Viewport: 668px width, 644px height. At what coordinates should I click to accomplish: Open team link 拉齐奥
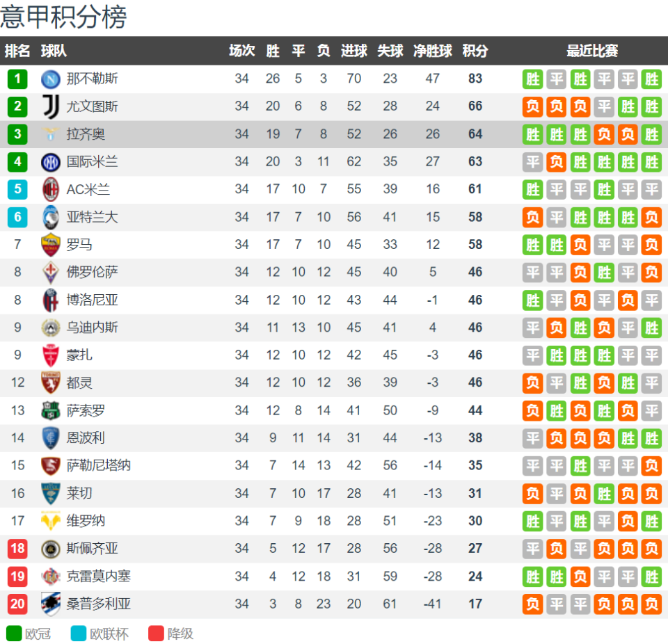point(86,134)
